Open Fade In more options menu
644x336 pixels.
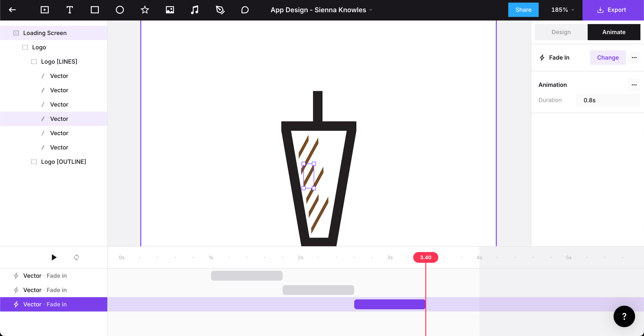coord(634,58)
